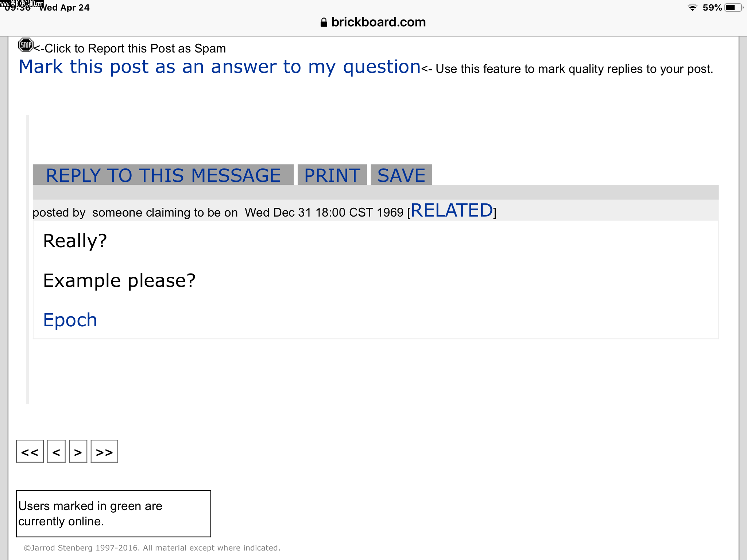Viewport: 747px width, 560px height.
Task: Click the 'Example please?' message line
Action: tap(119, 280)
